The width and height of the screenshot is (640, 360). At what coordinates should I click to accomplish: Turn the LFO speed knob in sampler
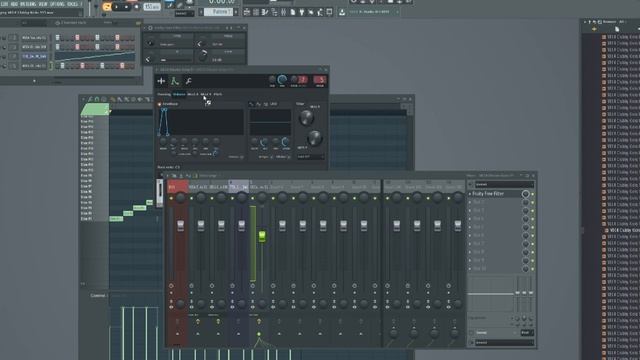click(285, 142)
